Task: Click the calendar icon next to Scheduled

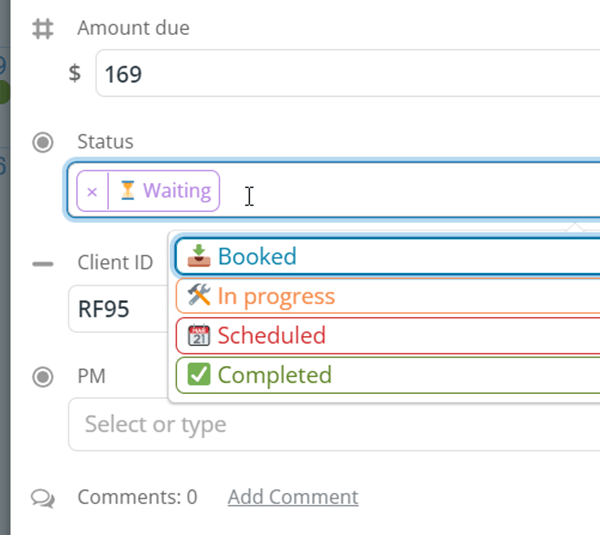Action: [x=199, y=335]
